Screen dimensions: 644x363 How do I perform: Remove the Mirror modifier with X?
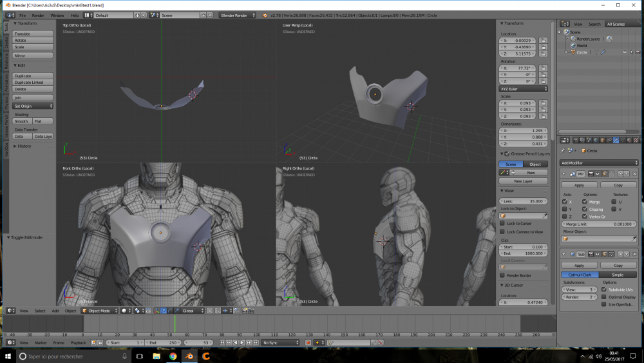point(634,174)
